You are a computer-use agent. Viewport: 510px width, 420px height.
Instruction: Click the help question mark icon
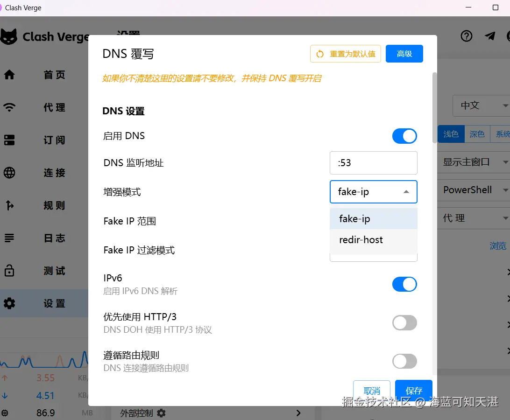(x=466, y=36)
